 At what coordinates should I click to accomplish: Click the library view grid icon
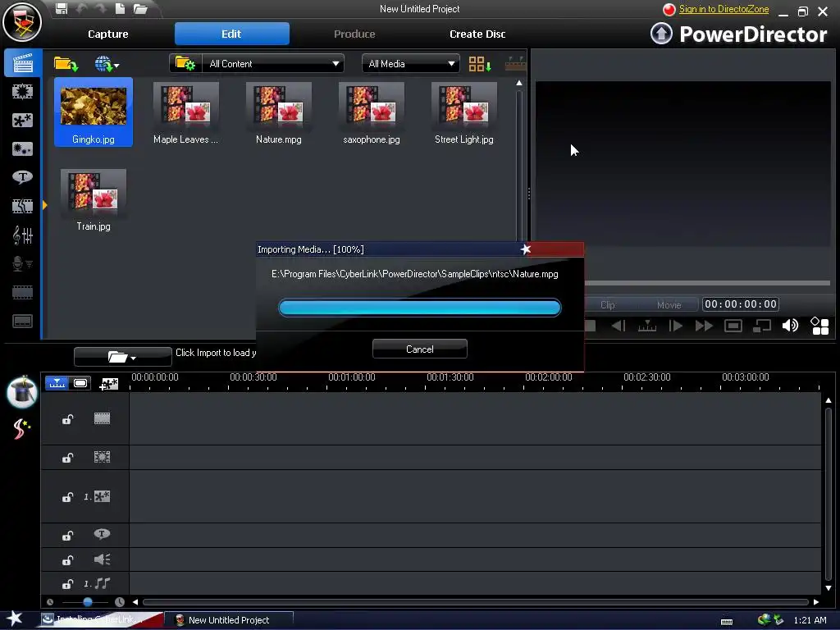tap(479, 64)
